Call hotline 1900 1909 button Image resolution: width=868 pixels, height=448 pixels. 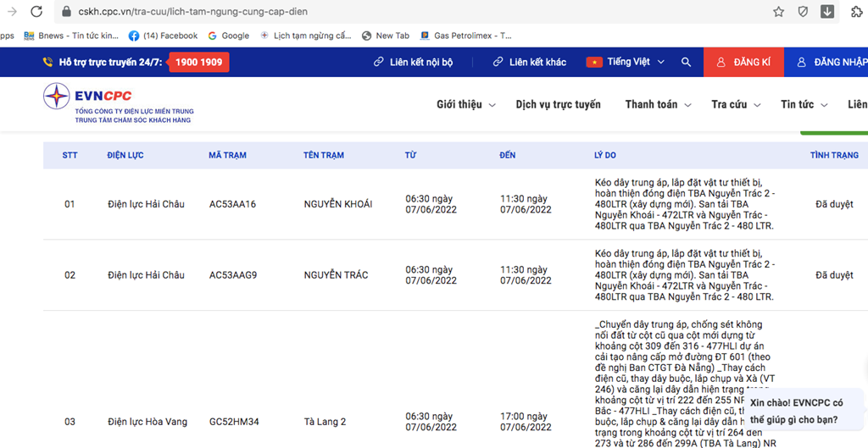pos(198,63)
